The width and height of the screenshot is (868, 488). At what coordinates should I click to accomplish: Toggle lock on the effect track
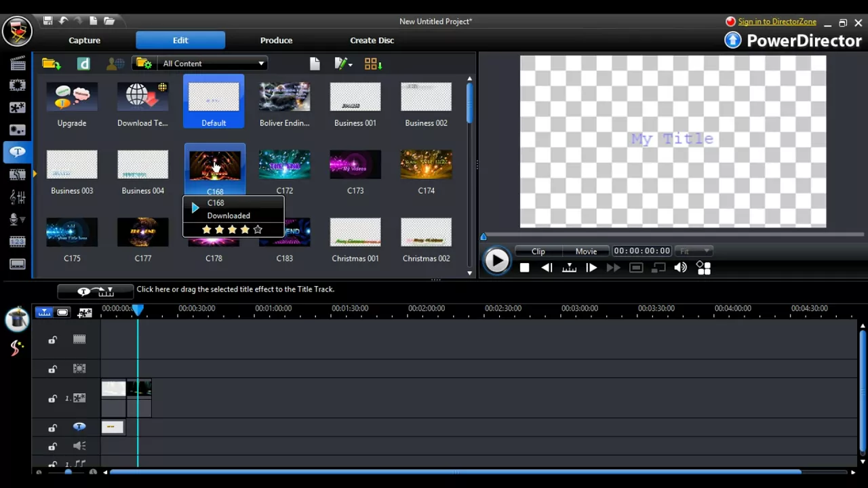(52, 369)
